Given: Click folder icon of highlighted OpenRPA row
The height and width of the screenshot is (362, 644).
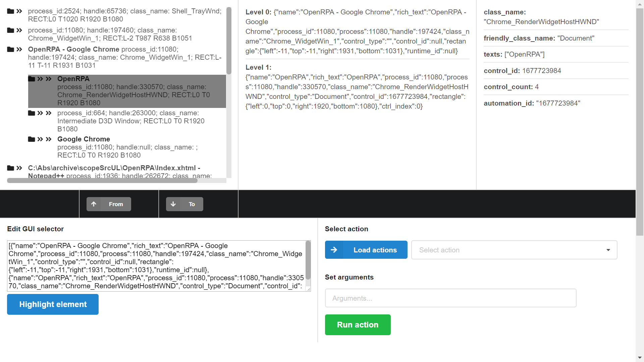Looking at the screenshot, I should point(32,79).
